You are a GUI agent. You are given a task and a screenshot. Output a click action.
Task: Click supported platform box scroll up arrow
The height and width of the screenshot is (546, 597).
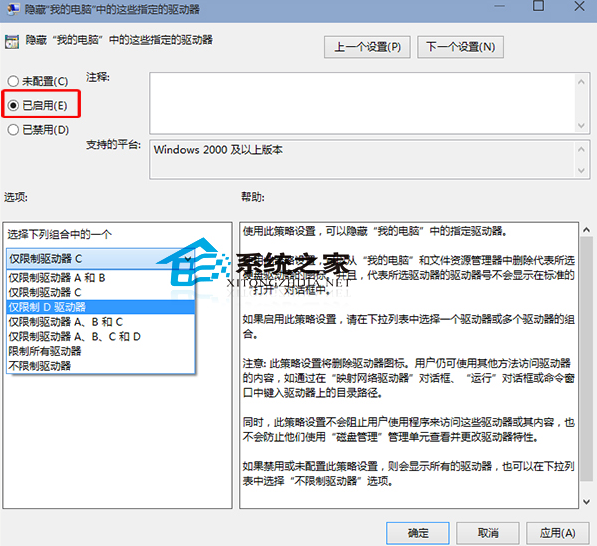click(x=581, y=150)
